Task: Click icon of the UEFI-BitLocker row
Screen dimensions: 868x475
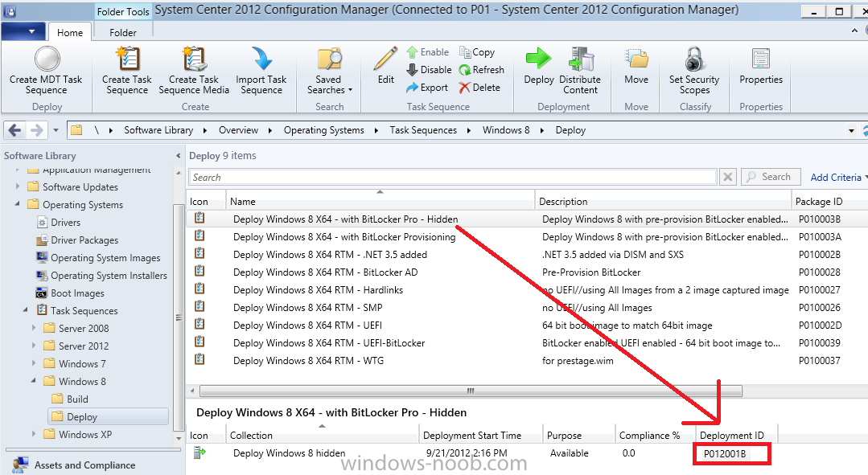Action: [x=200, y=342]
